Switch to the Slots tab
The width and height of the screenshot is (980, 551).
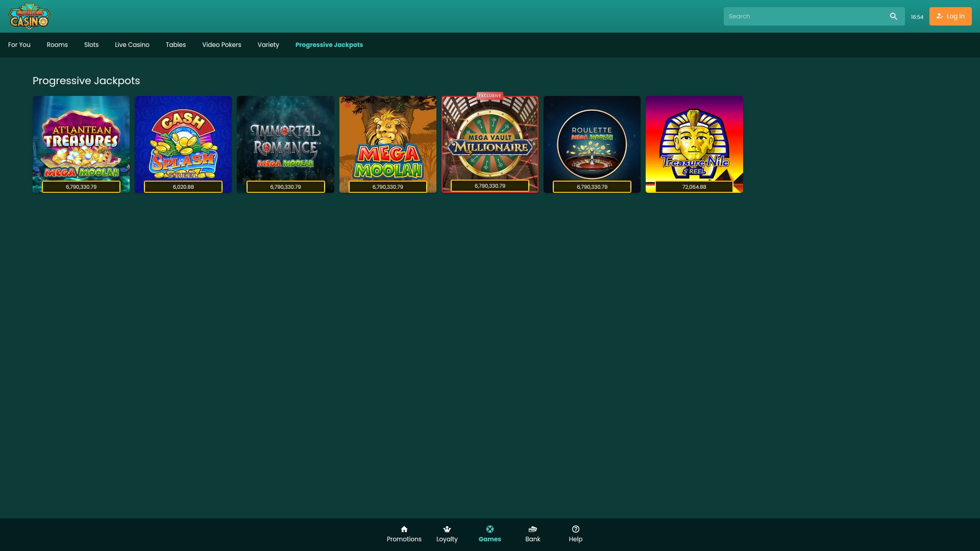pyautogui.click(x=91, y=45)
